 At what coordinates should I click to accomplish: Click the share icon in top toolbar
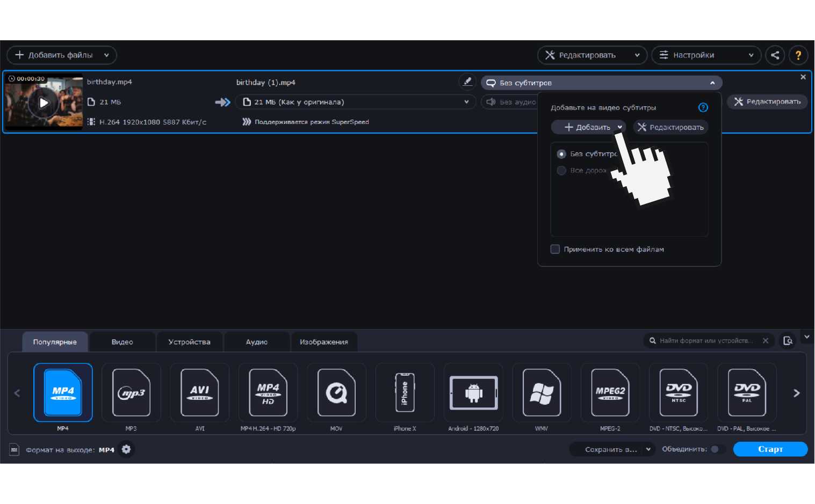coord(775,55)
